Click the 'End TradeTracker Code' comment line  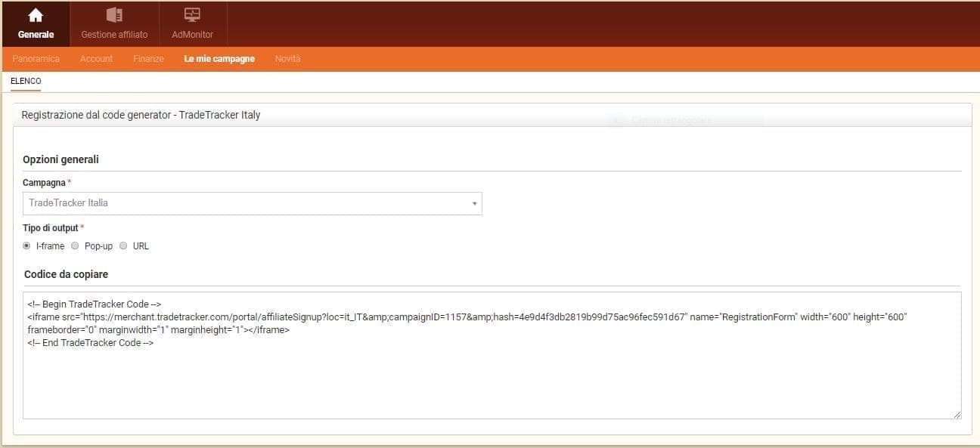pyautogui.click(x=91, y=342)
